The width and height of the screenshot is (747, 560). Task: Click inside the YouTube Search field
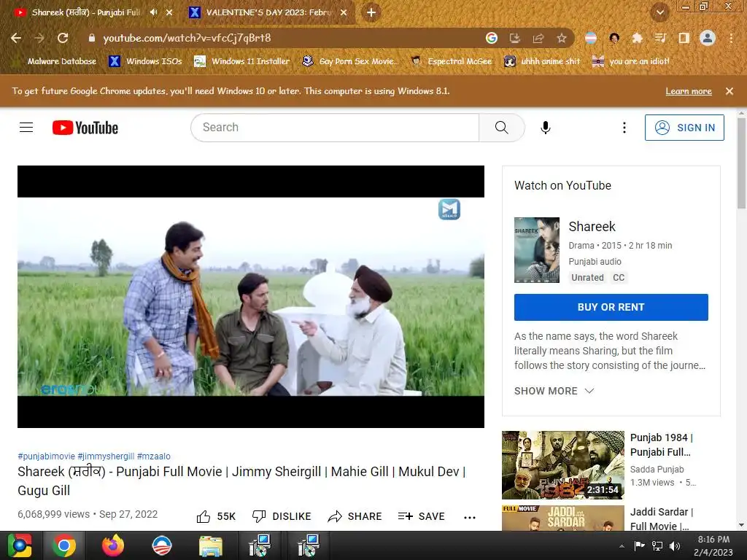335,128
